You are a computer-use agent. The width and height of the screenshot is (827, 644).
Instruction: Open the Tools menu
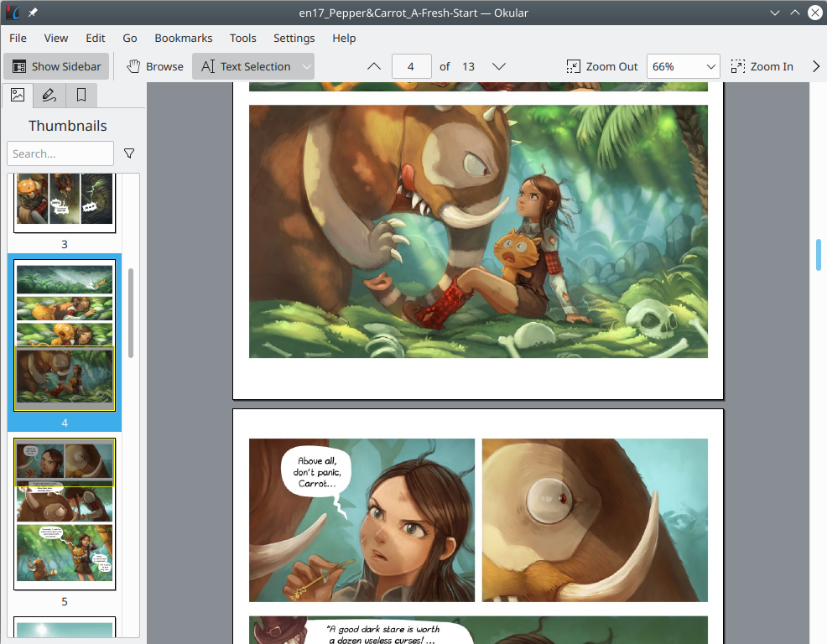coord(242,38)
